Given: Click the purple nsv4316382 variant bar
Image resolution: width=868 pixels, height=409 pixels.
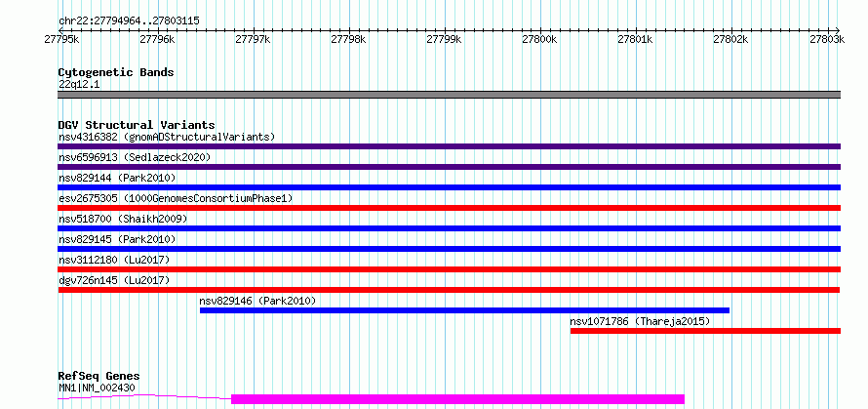Looking at the screenshot, I should [x=449, y=146].
